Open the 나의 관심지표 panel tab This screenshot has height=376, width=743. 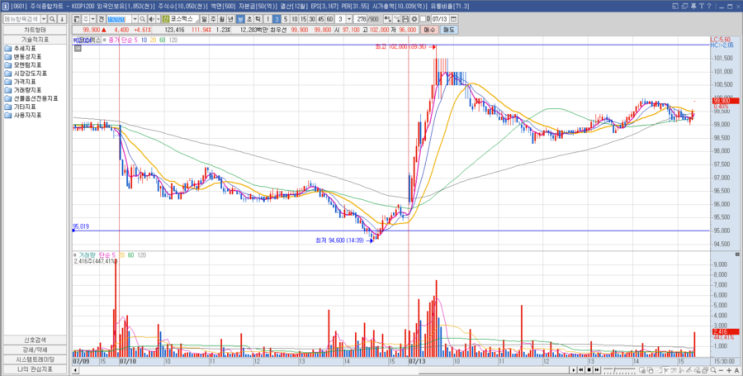click(35, 369)
